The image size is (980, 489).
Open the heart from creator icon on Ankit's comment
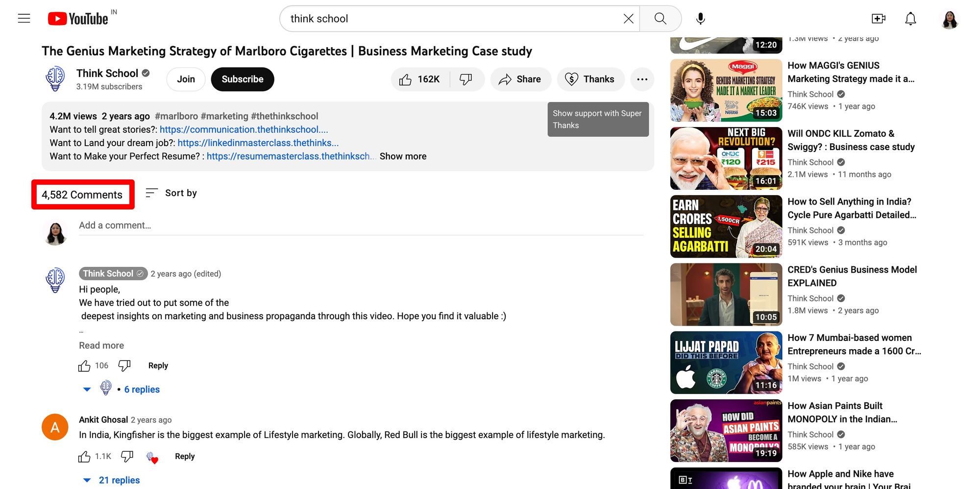[152, 458]
